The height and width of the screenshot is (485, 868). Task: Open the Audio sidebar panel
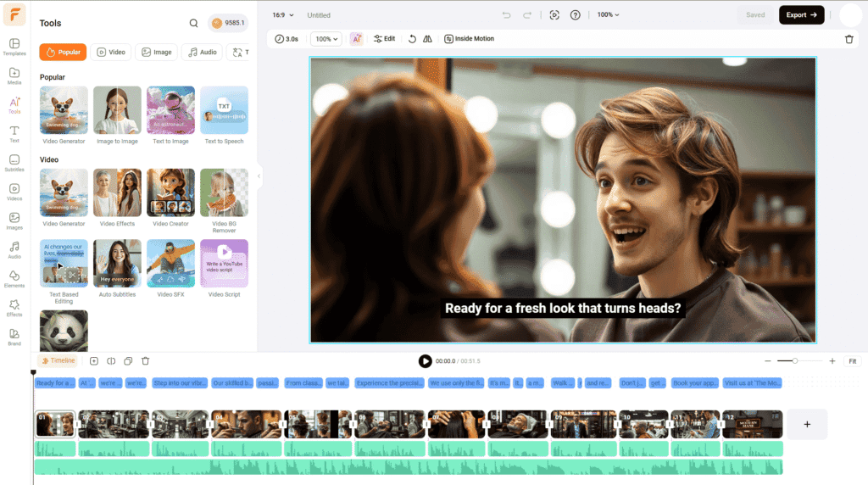[x=14, y=250]
